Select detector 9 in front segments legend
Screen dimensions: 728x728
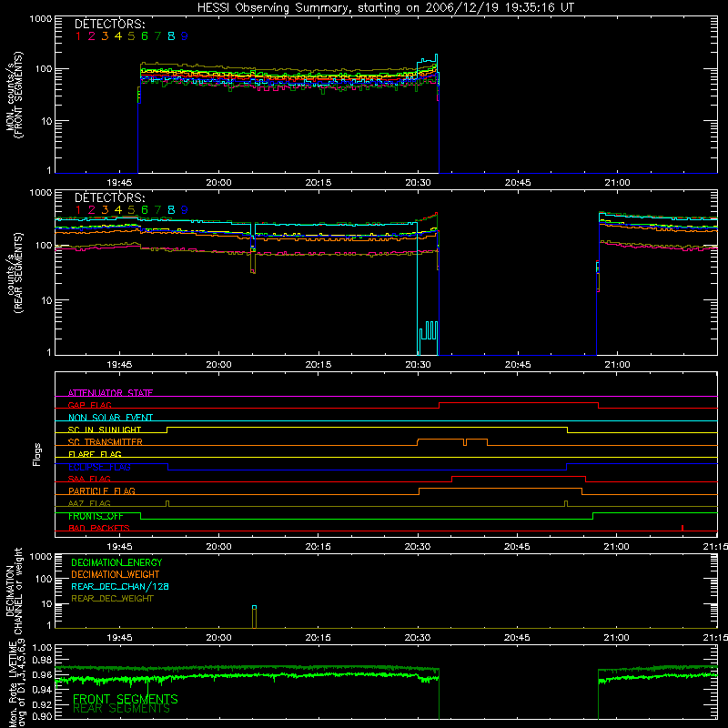click(x=185, y=36)
